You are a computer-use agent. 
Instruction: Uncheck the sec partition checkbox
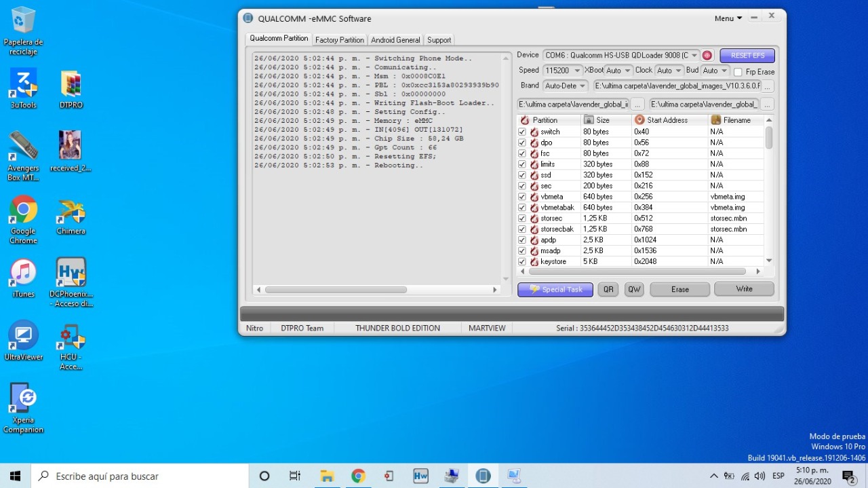click(x=522, y=186)
